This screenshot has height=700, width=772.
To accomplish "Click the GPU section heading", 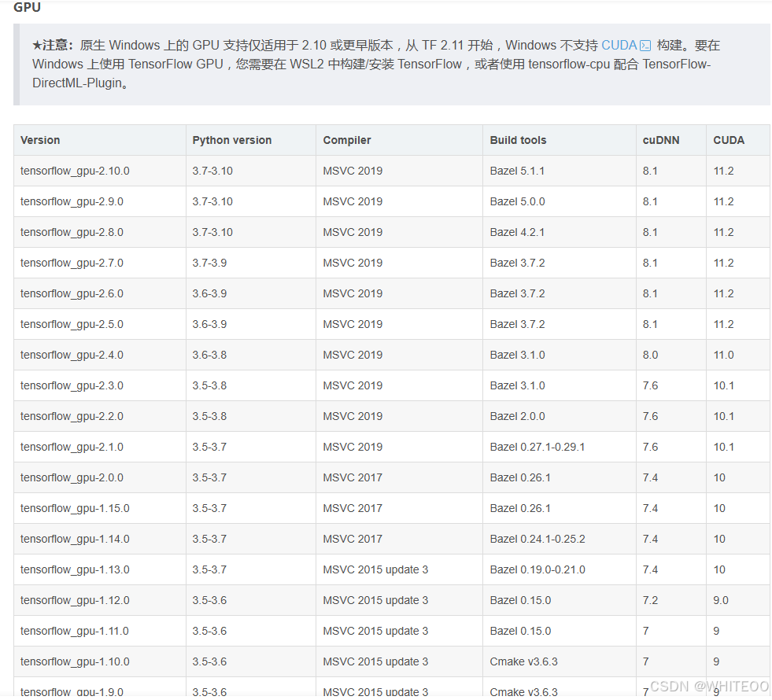I will click(x=27, y=7).
